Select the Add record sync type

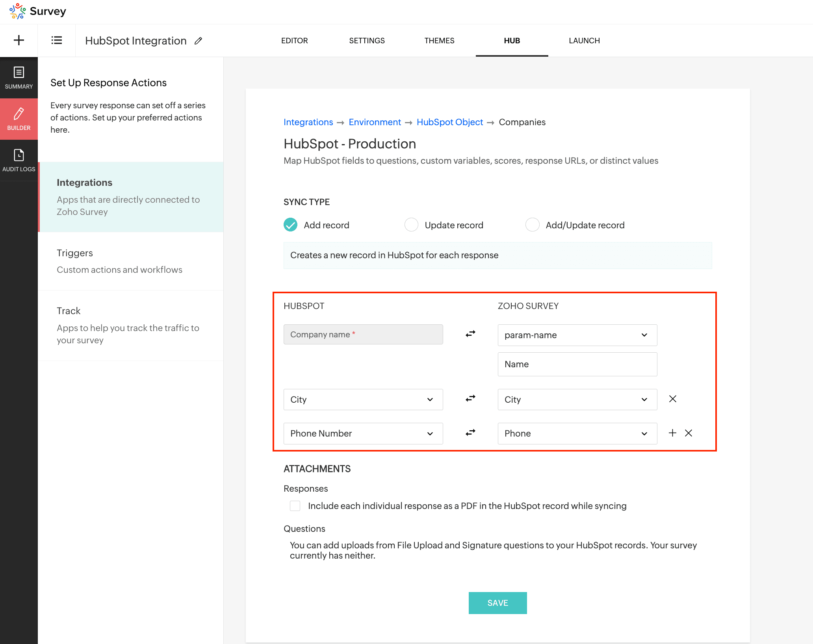pyautogui.click(x=291, y=225)
